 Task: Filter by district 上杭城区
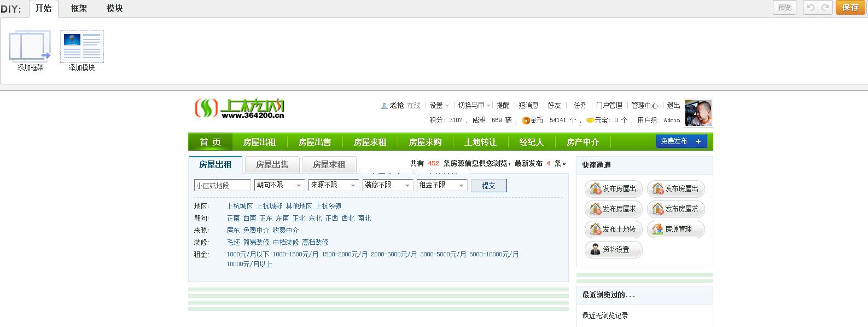240,206
